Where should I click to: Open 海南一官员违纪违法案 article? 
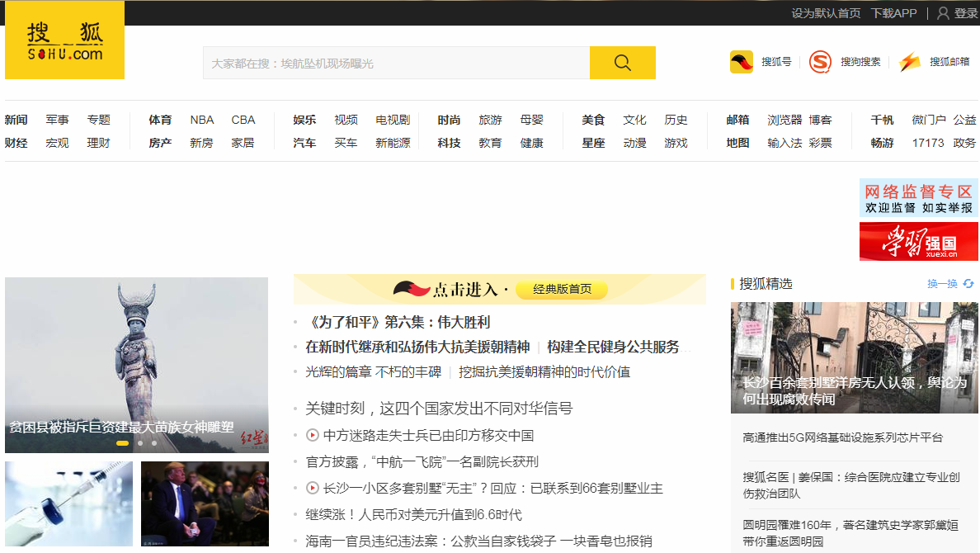(478, 541)
